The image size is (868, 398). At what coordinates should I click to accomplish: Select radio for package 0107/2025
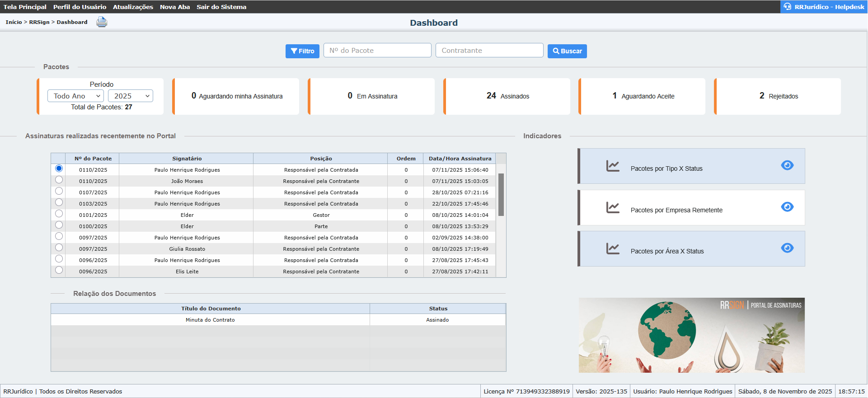59,191
